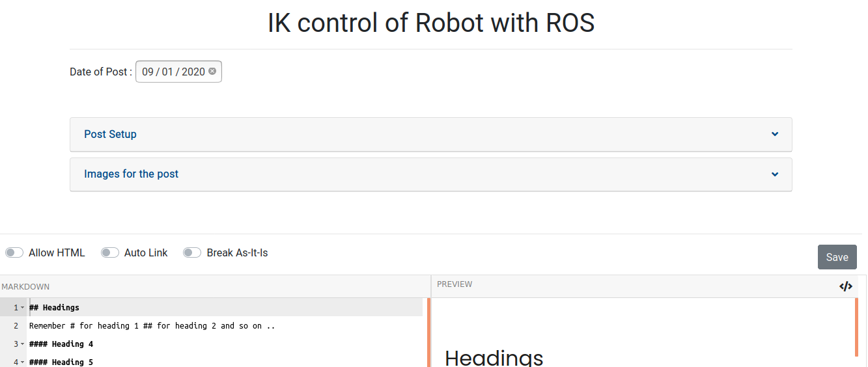Click the Date of Post input field

pyautogui.click(x=178, y=72)
